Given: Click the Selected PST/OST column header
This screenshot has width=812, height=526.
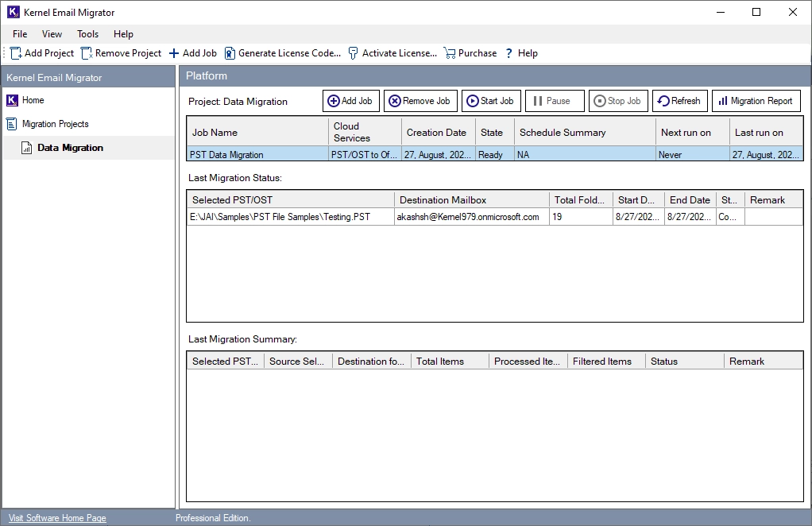Looking at the screenshot, I should click(291, 200).
